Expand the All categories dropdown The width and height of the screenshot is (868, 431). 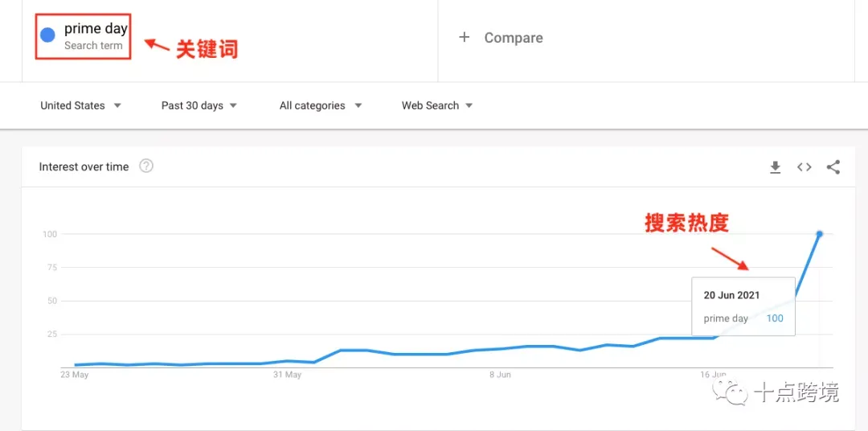click(x=321, y=105)
